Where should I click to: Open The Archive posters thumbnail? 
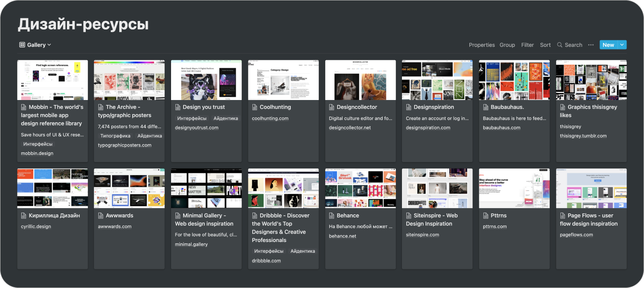coord(130,80)
